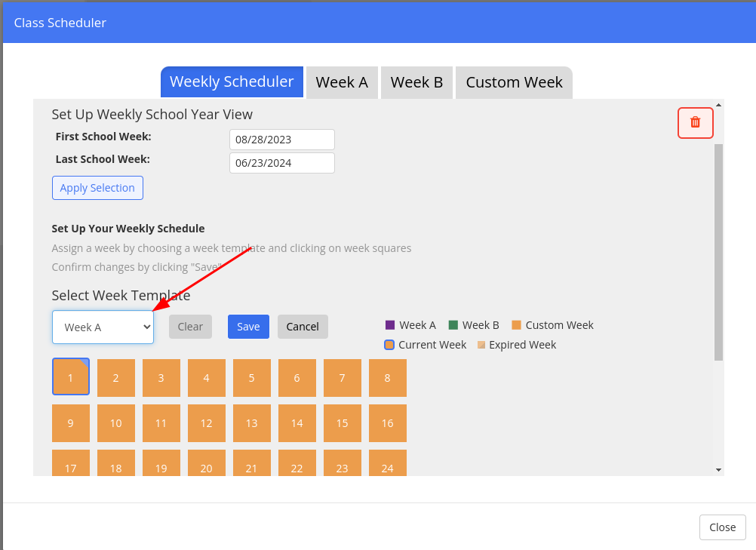
Task: Select week square 11
Action: (x=161, y=423)
